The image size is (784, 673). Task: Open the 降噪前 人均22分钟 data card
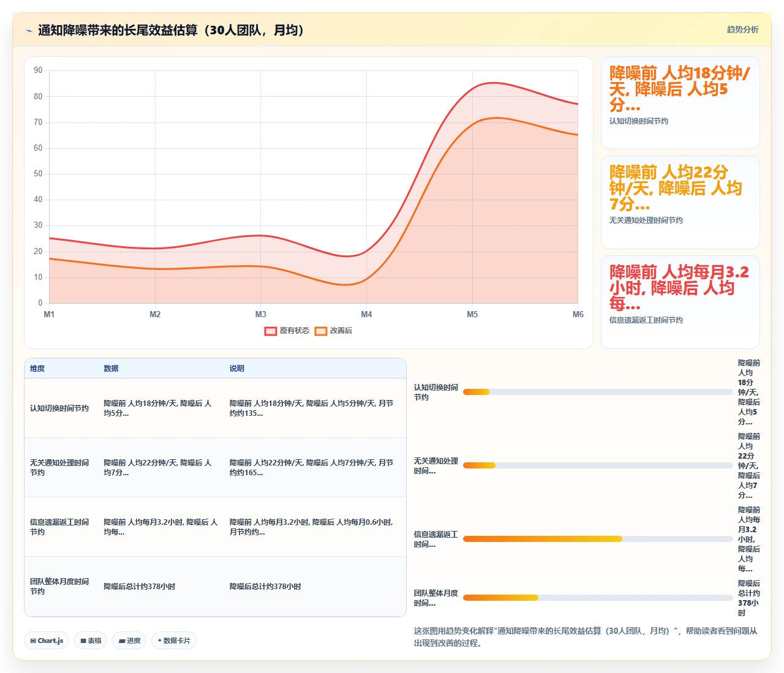click(680, 203)
